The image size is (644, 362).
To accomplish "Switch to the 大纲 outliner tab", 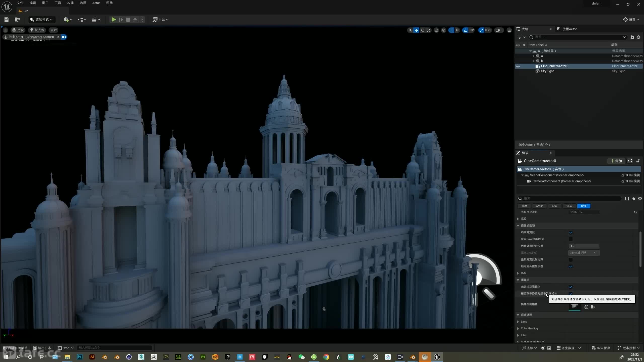I will 525,29.
